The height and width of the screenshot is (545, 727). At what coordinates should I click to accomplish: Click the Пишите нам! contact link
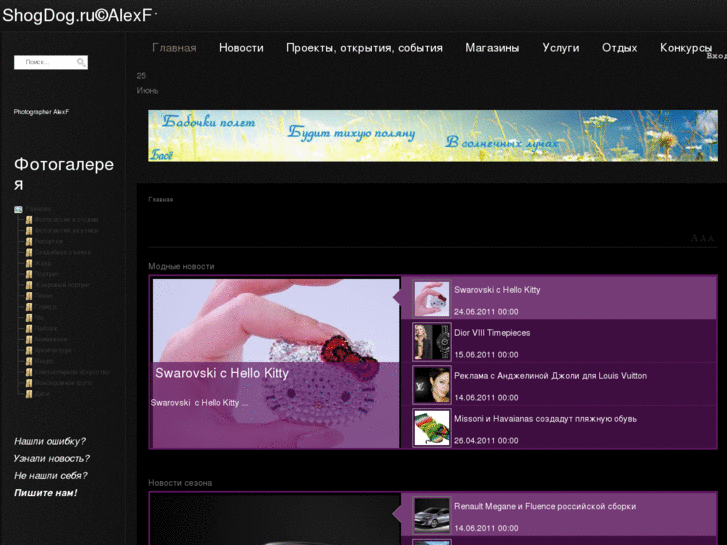45,493
